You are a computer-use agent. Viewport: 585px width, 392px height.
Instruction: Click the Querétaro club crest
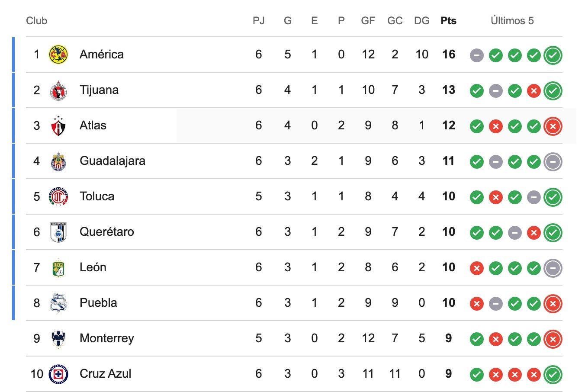pyautogui.click(x=58, y=232)
